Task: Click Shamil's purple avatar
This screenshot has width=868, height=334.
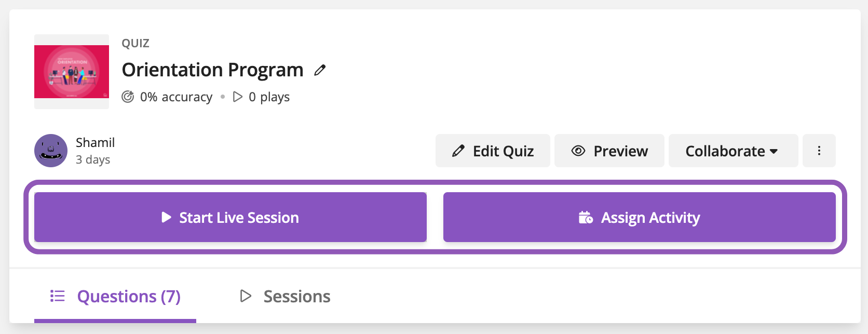Action: point(51,151)
